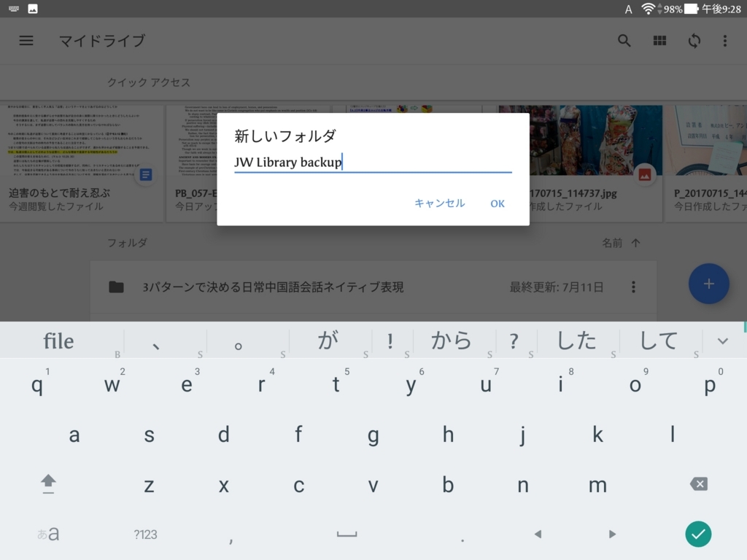Tap the blue plus floating button

pyautogui.click(x=708, y=284)
